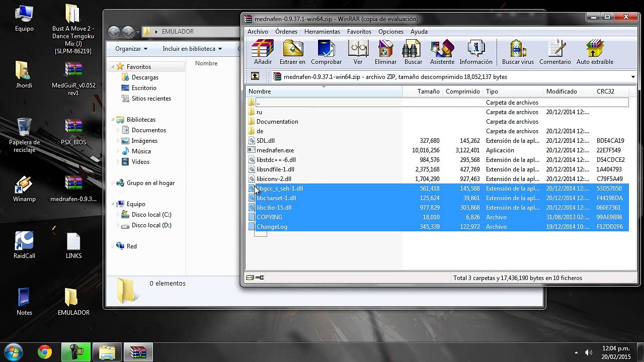Click the Ver toolbar icon

click(358, 52)
